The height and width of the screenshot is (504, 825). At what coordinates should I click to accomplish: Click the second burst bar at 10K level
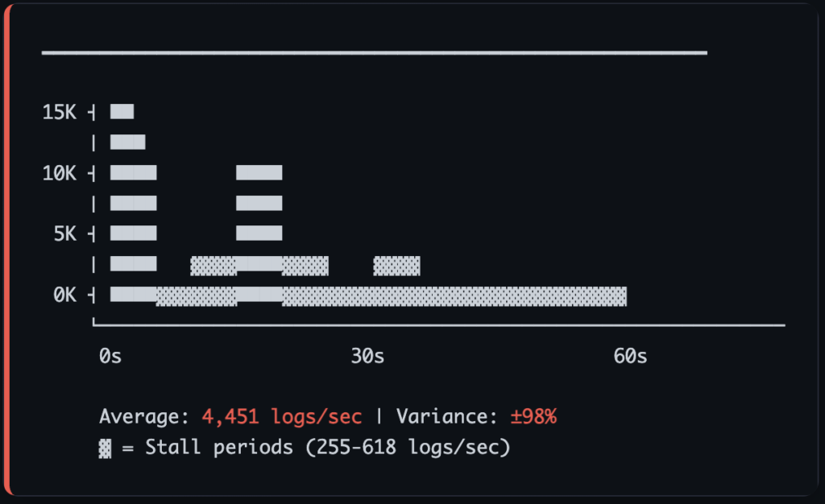pyautogui.click(x=259, y=173)
